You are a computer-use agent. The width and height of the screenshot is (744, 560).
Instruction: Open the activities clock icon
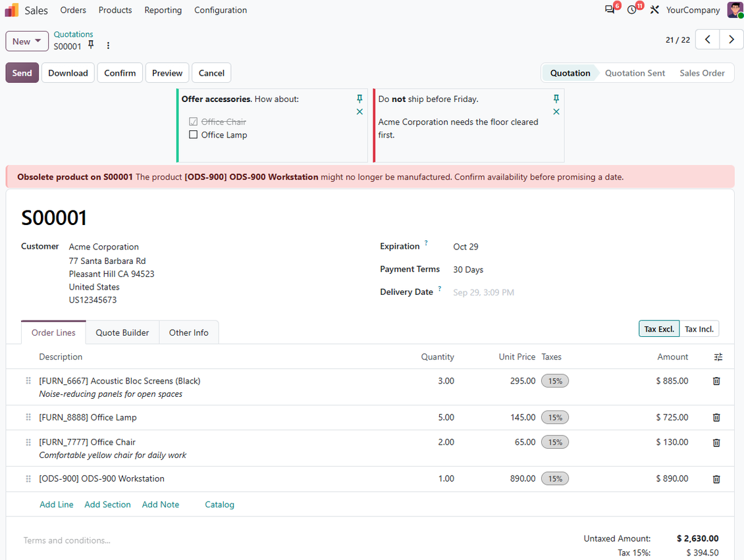click(x=631, y=10)
